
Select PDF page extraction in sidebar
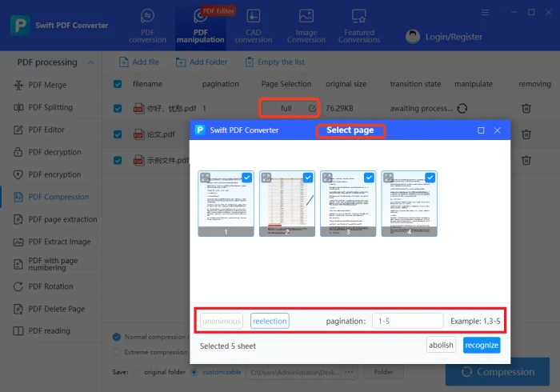[x=50, y=219]
